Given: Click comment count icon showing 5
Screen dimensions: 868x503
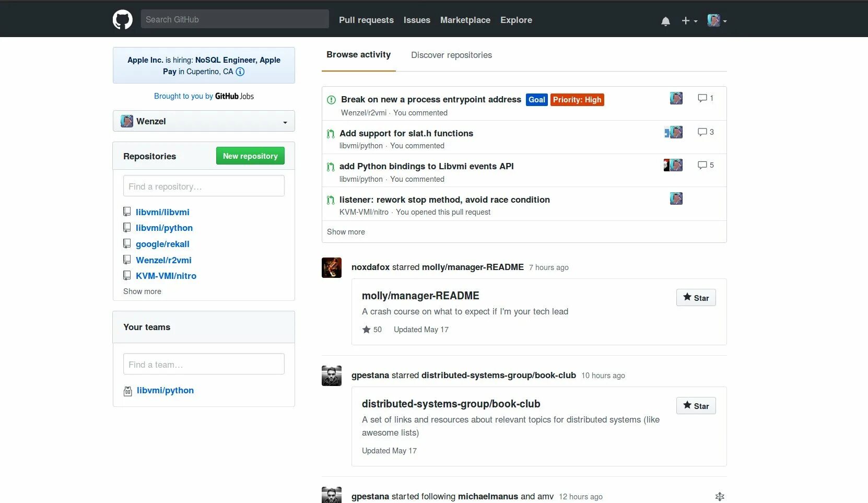Looking at the screenshot, I should [702, 165].
